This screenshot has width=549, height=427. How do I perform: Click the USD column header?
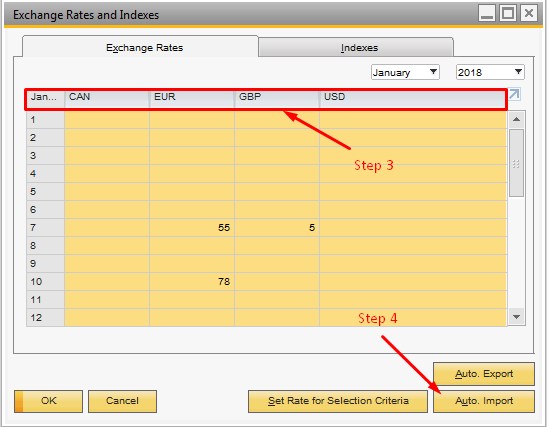click(x=412, y=98)
